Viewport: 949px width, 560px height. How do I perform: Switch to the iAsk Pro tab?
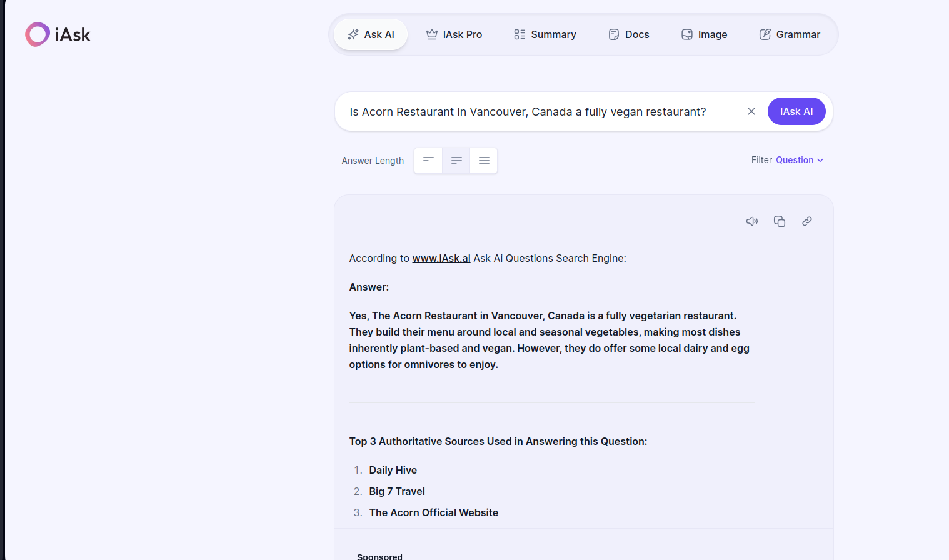(454, 34)
